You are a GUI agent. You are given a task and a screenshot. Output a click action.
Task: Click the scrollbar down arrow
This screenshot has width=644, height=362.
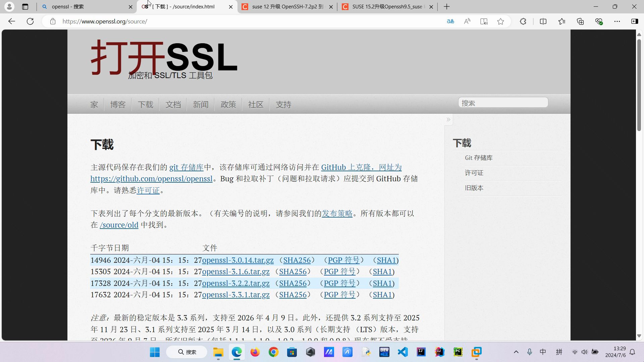[639, 336]
